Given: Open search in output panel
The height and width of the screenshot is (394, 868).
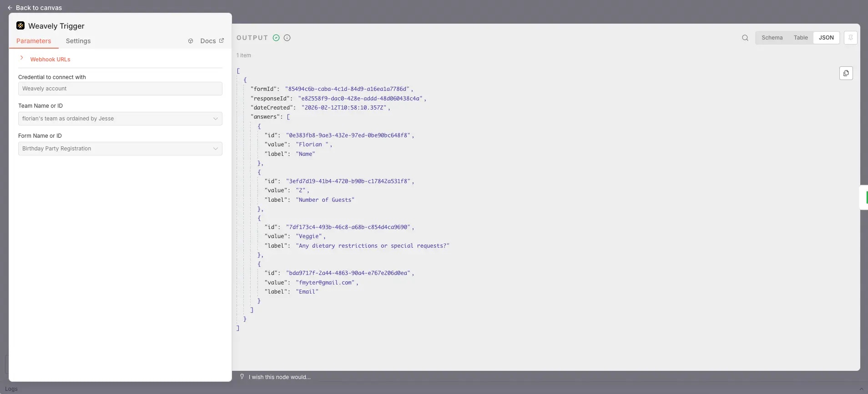Looking at the screenshot, I should click(745, 38).
